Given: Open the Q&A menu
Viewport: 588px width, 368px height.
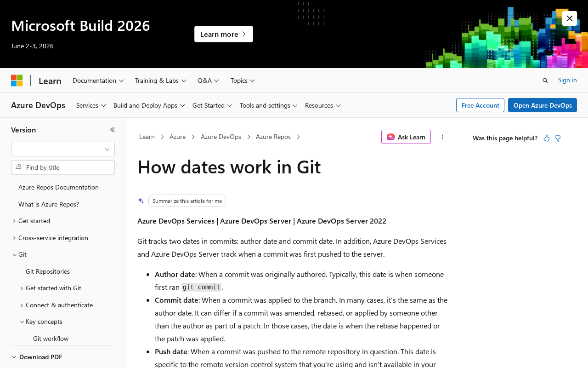Looking at the screenshot, I should [209, 80].
